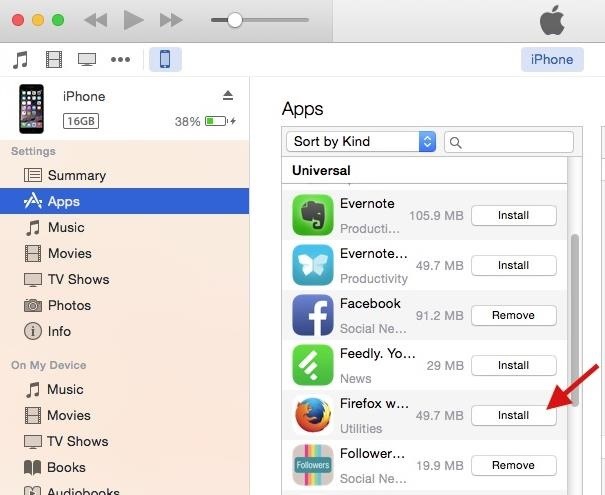Open the more libraries ellipsis menu
This screenshot has height=495, width=605.
[120, 59]
